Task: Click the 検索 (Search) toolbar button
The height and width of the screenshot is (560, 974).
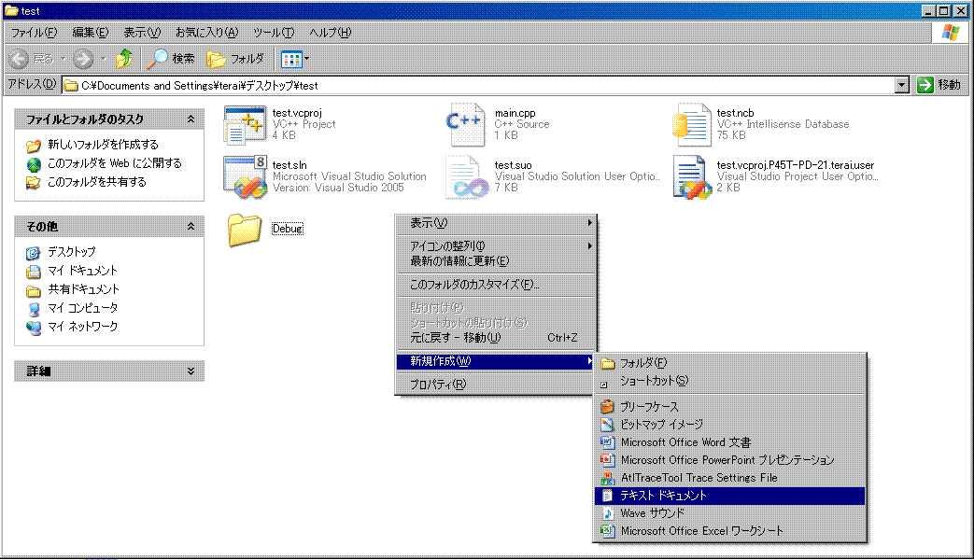Action: point(171,59)
